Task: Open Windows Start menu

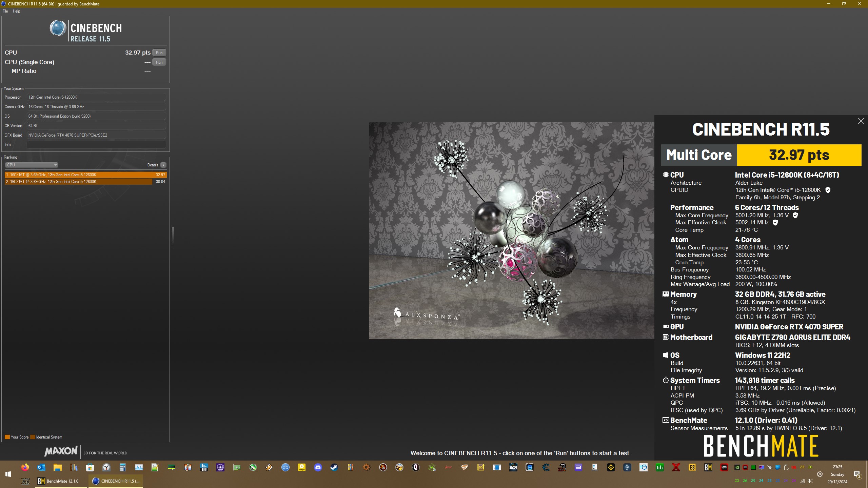Action: (x=8, y=474)
